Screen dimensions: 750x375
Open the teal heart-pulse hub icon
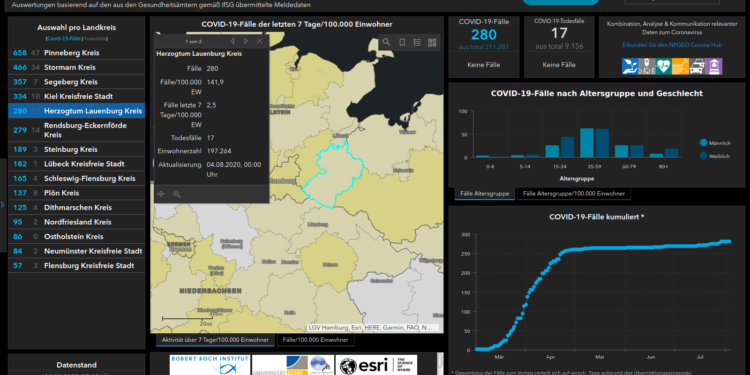click(x=663, y=66)
